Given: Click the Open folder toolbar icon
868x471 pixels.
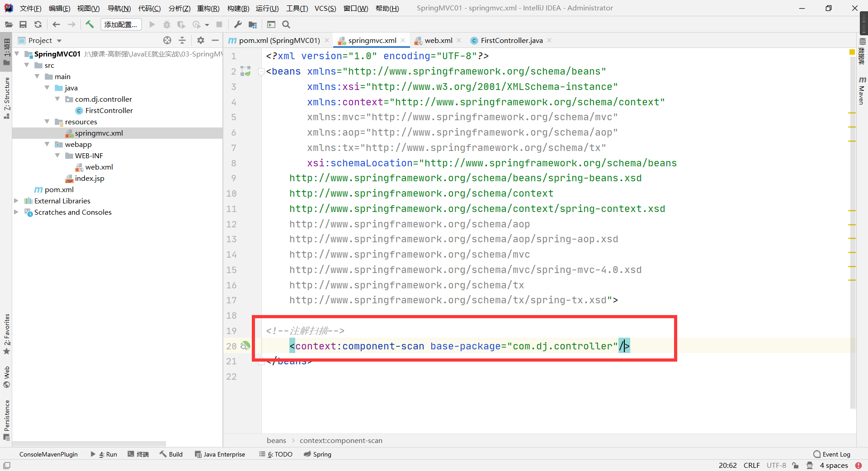Looking at the screenshot, I should click(9, 24).
